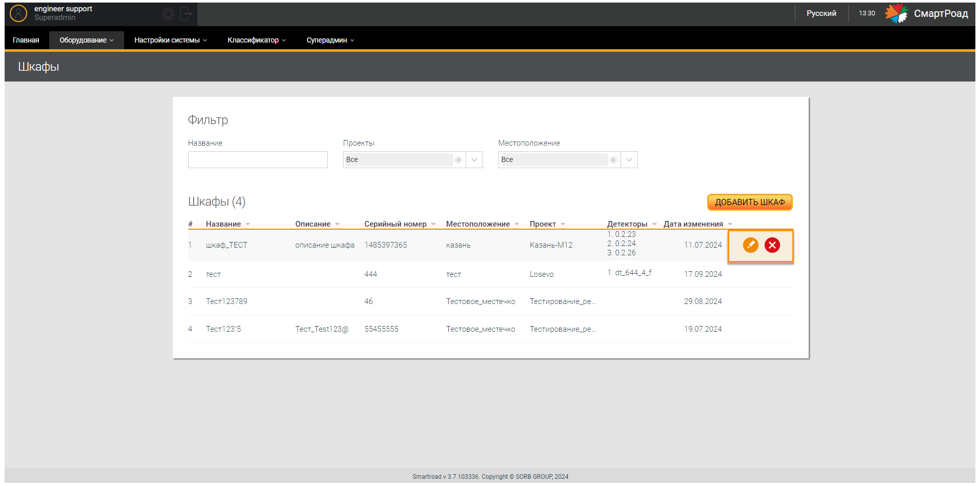Click the engineer support username
The height and width of the screenshot is (486, 980).
tap(63, 9)
